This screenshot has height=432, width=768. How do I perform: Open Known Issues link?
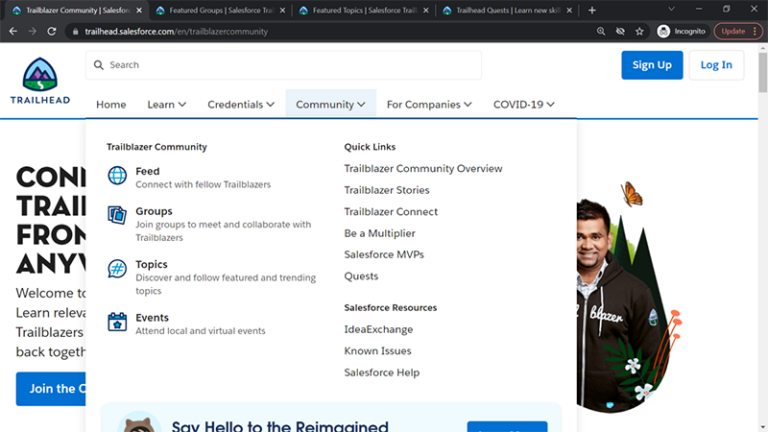pyautogui.click(x=378, y=351)
